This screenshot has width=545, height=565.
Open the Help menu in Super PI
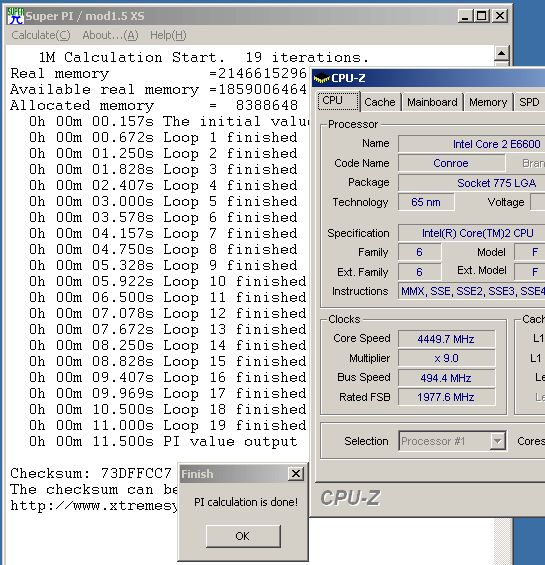pos(168,35)
